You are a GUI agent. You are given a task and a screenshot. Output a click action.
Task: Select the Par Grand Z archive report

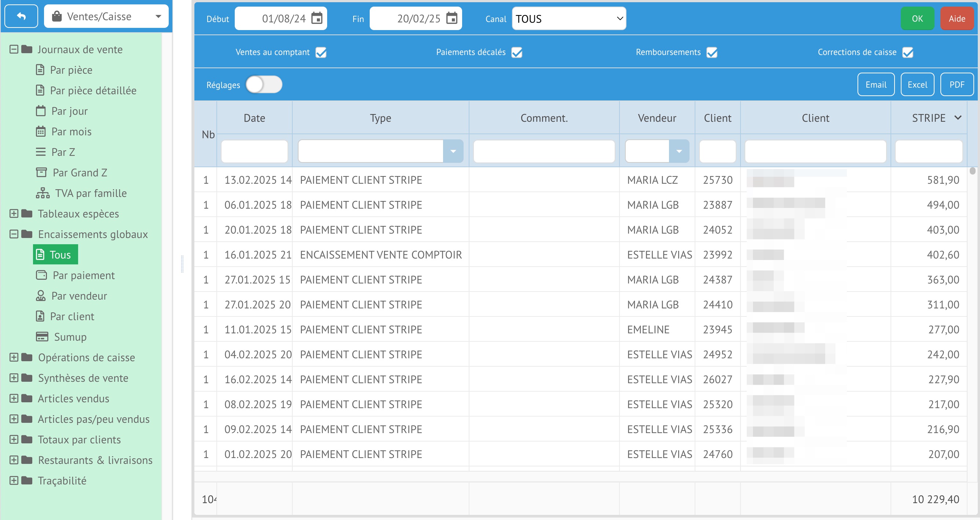[x=80, y=173]
